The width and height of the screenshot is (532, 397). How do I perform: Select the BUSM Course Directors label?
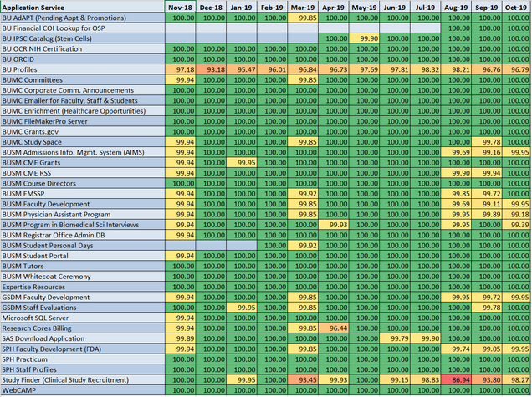(83, 183)
